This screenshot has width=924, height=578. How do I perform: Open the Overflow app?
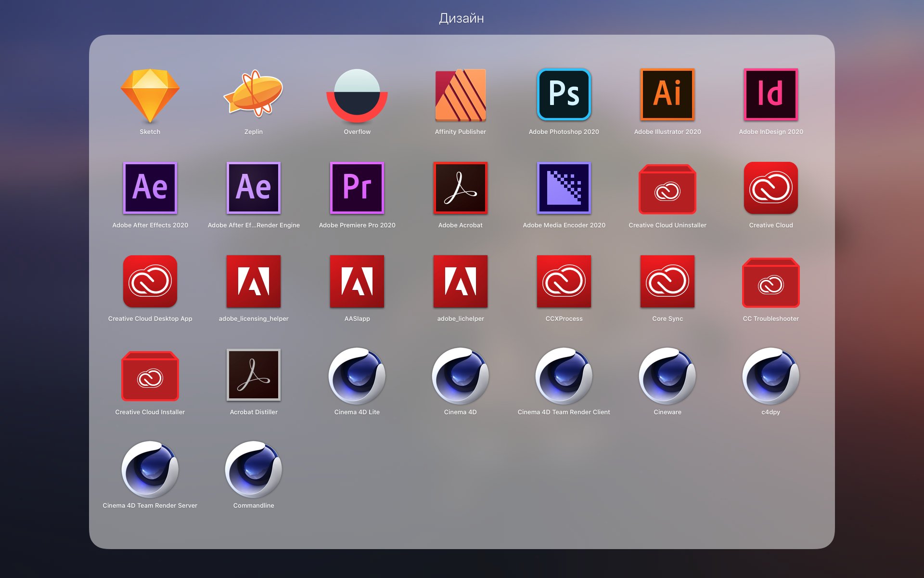point(357,95)
